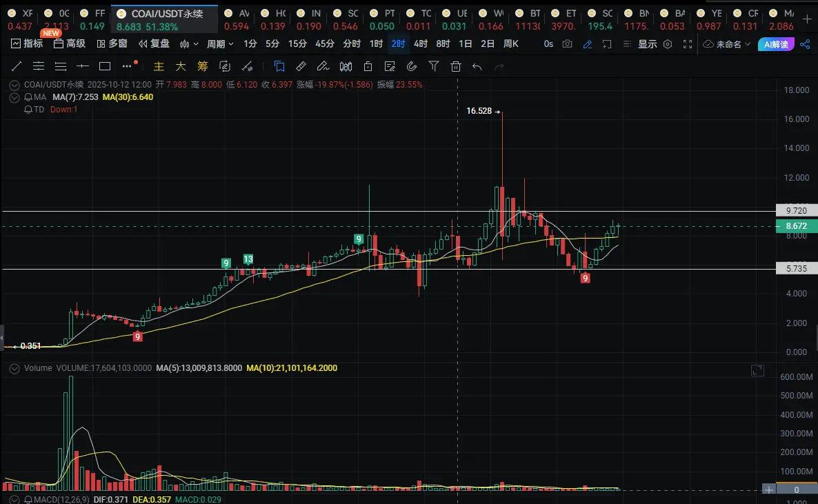Open the 周期 period dropdown

point(220,44)
